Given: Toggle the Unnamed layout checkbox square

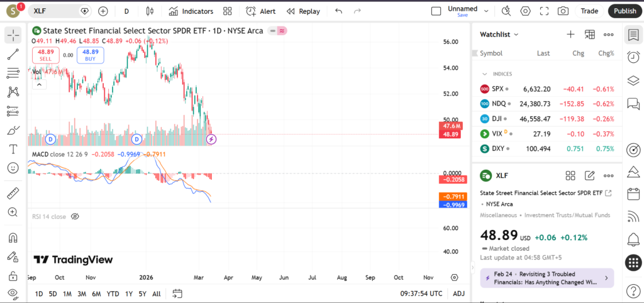Looking at the screenshot, I should click(436, 11).
